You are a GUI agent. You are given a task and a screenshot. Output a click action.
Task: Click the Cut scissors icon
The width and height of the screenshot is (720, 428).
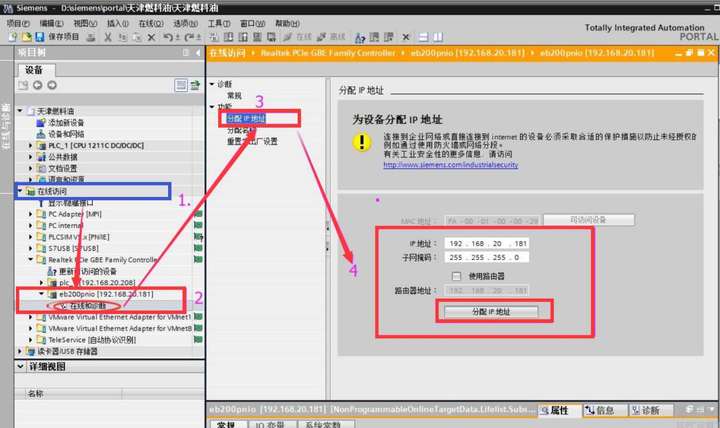(x=108, y=38)
